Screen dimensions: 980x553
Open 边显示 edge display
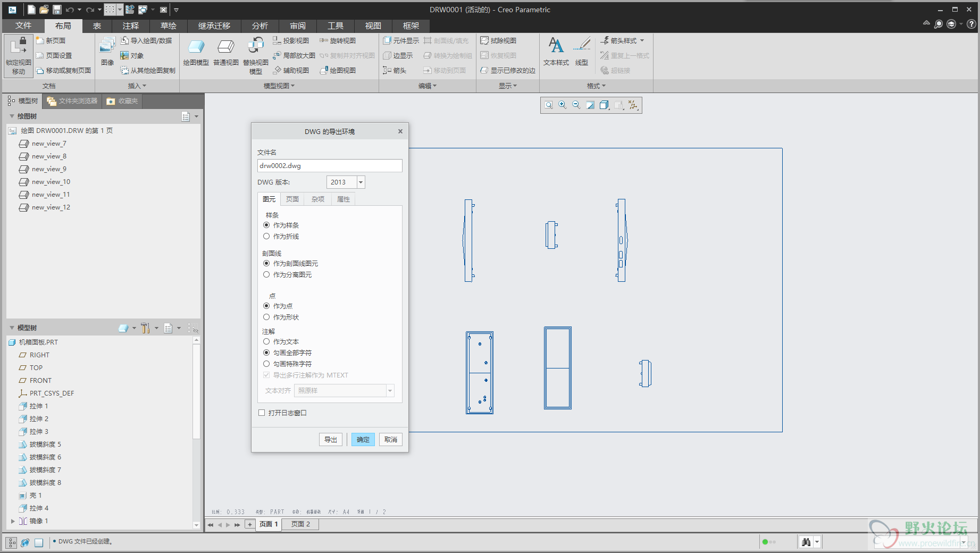[398, 55]
